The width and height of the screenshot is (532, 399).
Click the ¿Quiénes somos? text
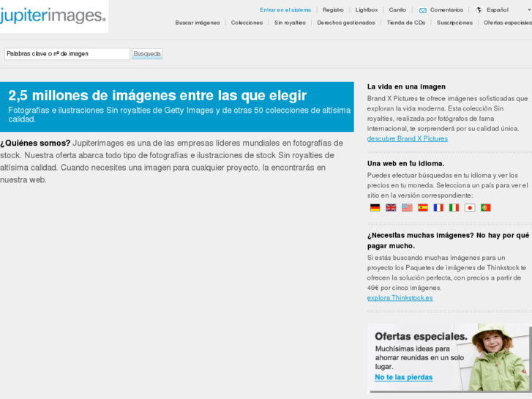click(35, 143)
